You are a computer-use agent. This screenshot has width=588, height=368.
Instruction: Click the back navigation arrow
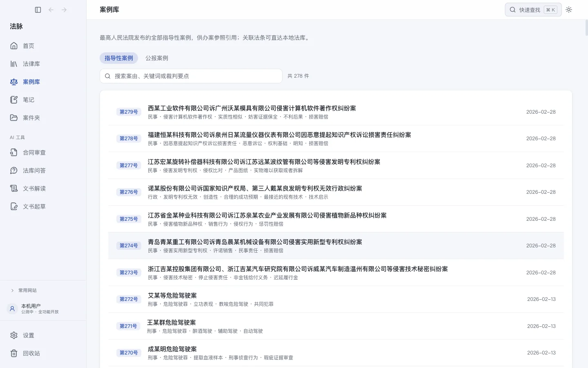pos(51,10)
